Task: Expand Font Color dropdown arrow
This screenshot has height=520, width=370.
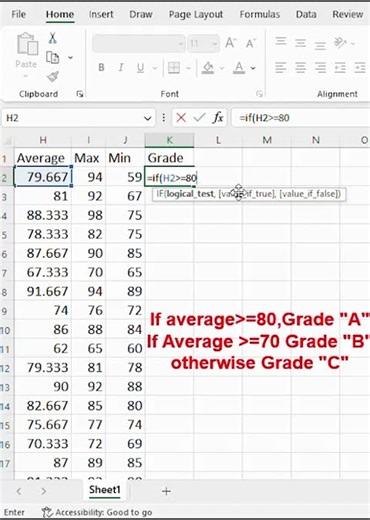Action: 253,68
